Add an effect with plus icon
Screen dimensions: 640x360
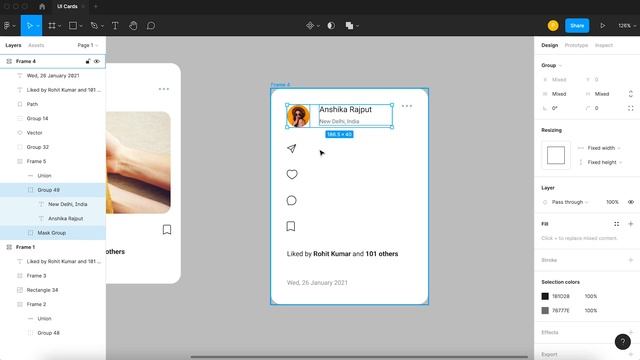pyautogui.click(x=631, y=332)
